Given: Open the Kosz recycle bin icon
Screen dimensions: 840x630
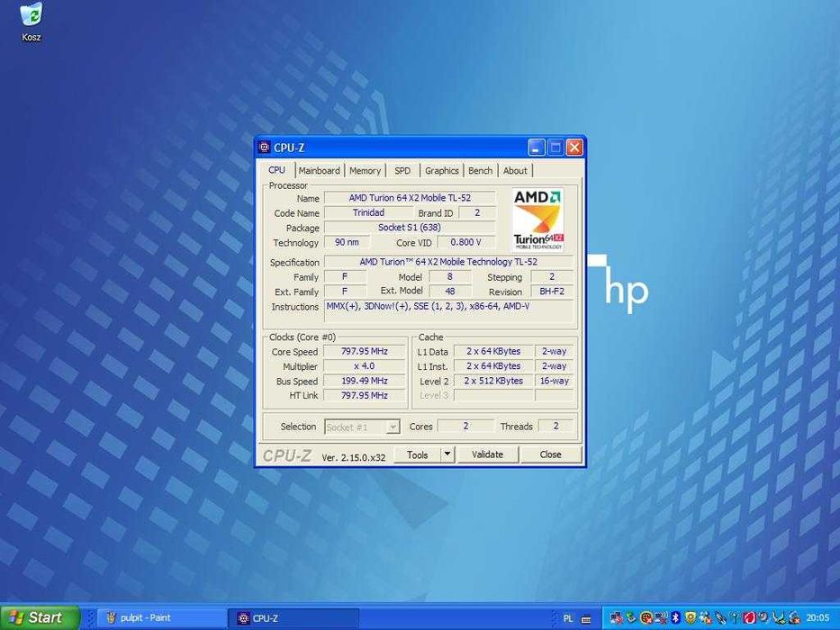Looking at the screenshot, I should 32,22.
